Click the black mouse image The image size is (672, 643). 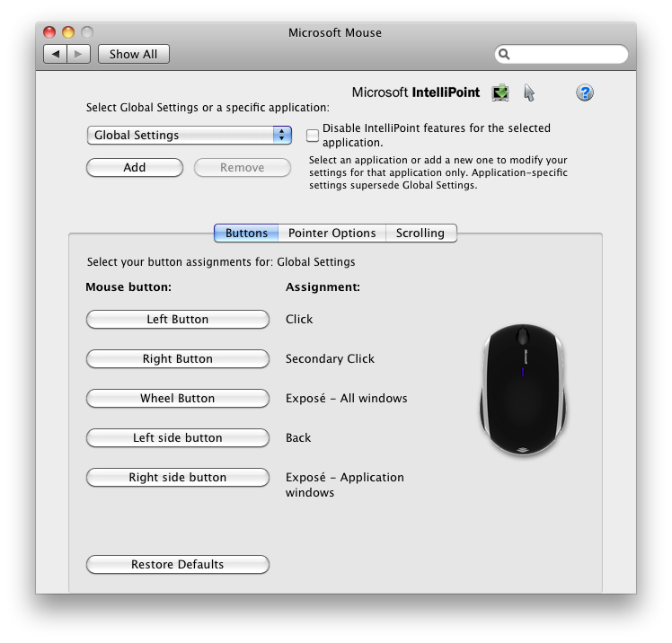(522, 390)
